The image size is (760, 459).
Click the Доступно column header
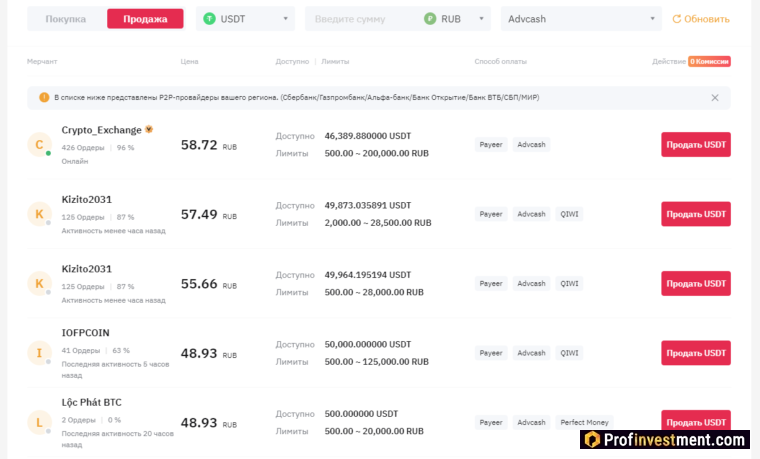tap(292, 62)
